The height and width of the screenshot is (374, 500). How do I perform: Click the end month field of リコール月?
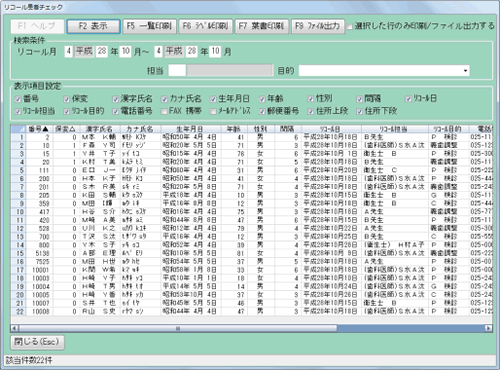coord(215,51)
